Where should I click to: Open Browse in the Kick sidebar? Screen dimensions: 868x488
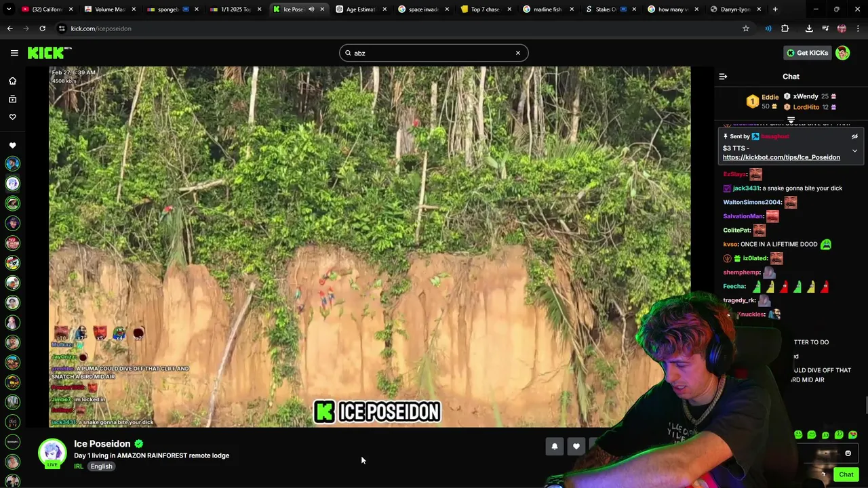[x=12, y=99]
